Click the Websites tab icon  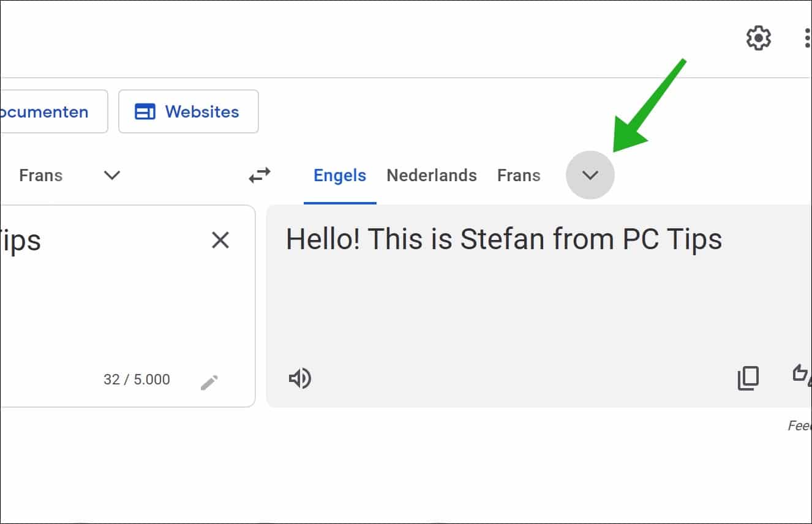pos(146,111)
